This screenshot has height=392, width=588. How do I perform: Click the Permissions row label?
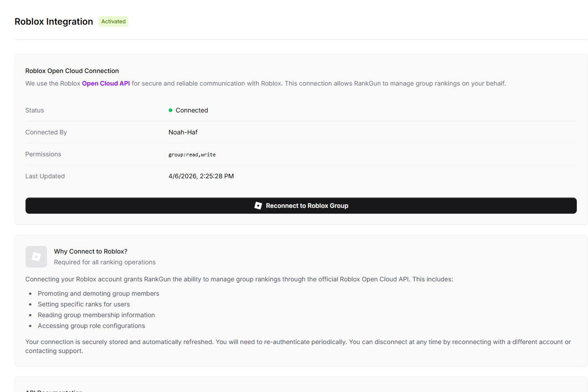tap(43, 154)
